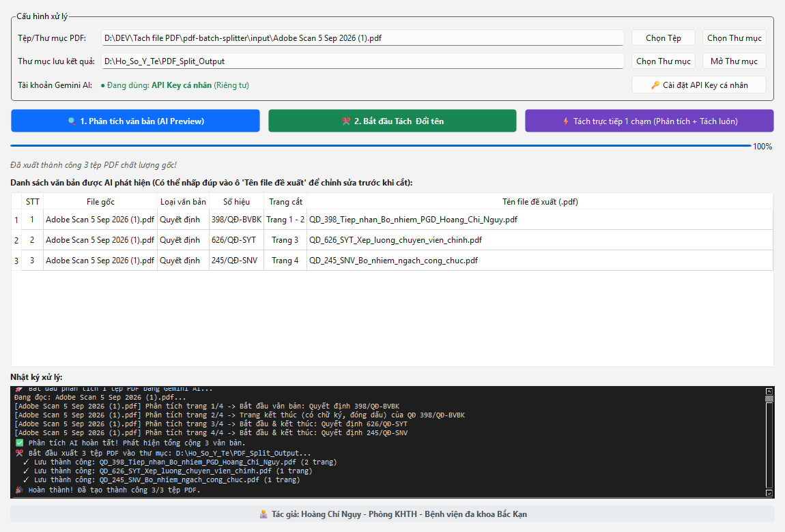Open output folder via Mở Thư mục
Viewport: 785px width, 532px height.
pos(734,61)
